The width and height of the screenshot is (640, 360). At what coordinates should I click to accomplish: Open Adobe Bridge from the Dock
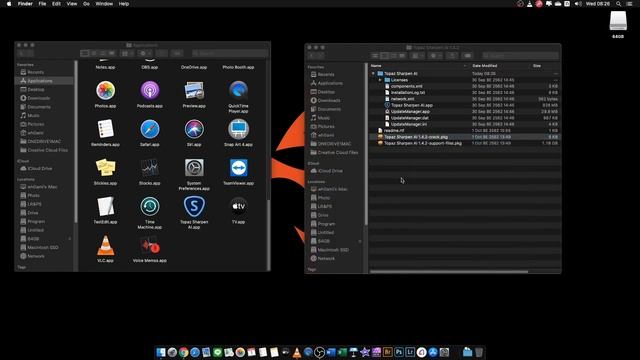pyautogui.click(x=387, y=352)
